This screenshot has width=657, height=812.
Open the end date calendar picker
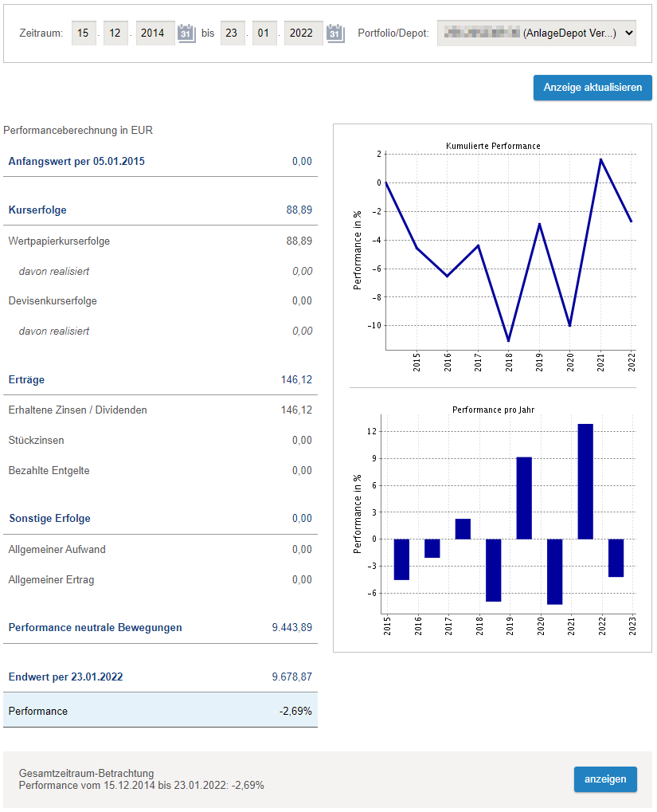tap(335, 33)
